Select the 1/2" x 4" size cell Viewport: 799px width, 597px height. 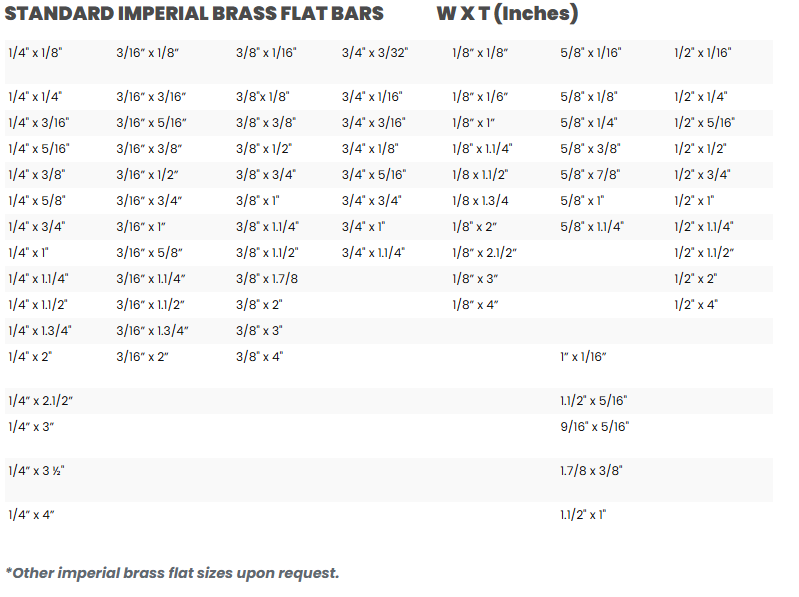click(x=696, y=304)
